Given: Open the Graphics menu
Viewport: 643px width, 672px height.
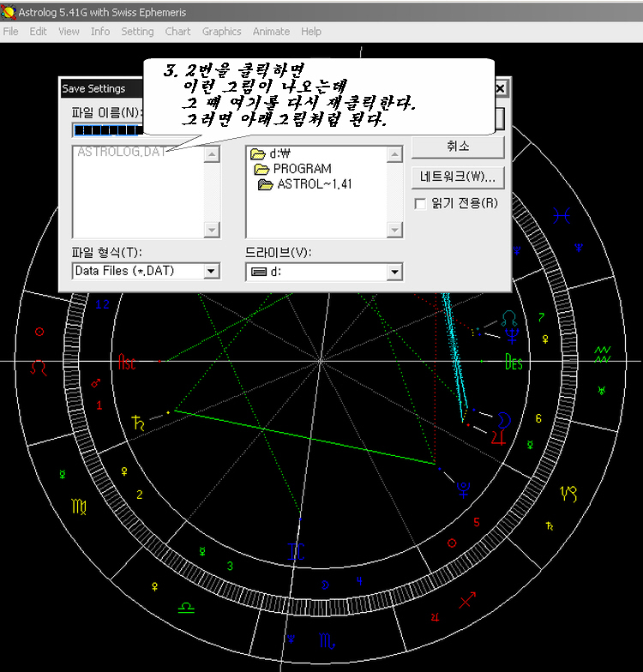Looking at the screenshot, I should coord(221,32).
